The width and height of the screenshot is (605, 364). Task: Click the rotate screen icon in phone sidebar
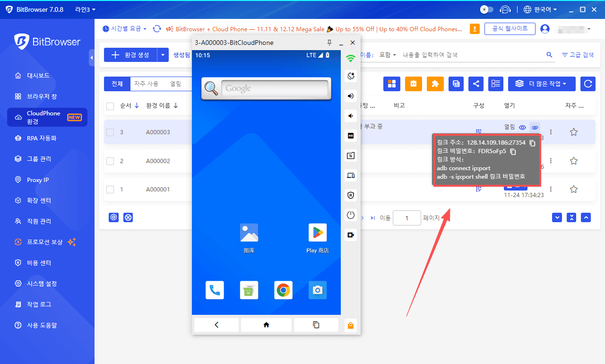point(351,76)
